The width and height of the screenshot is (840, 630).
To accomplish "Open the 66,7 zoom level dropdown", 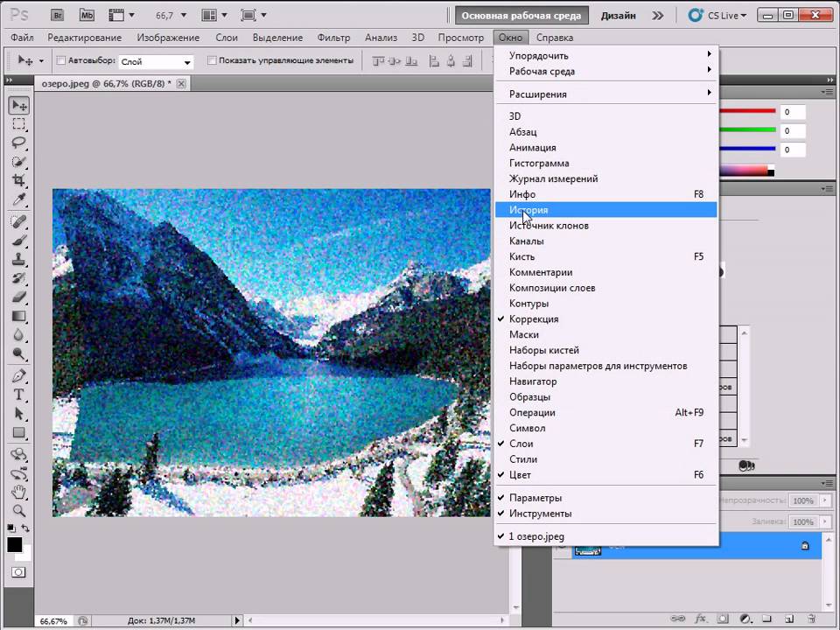I will click(x=164, y=15).
